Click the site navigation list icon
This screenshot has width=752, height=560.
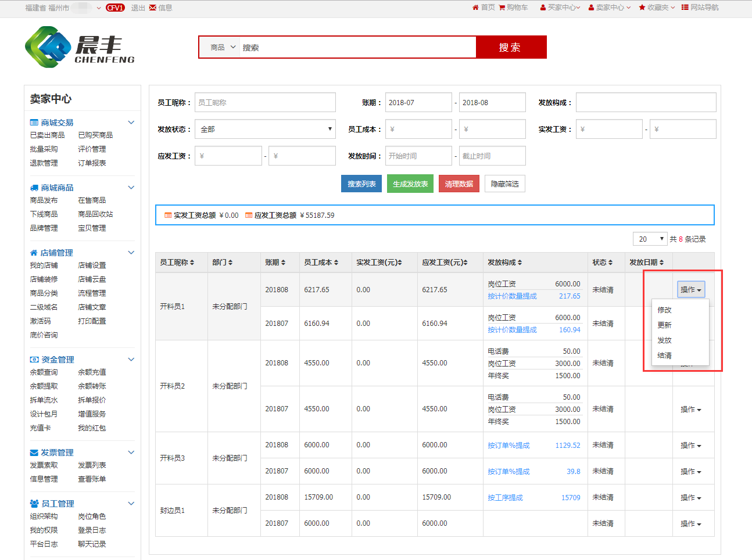click(685, 8)
